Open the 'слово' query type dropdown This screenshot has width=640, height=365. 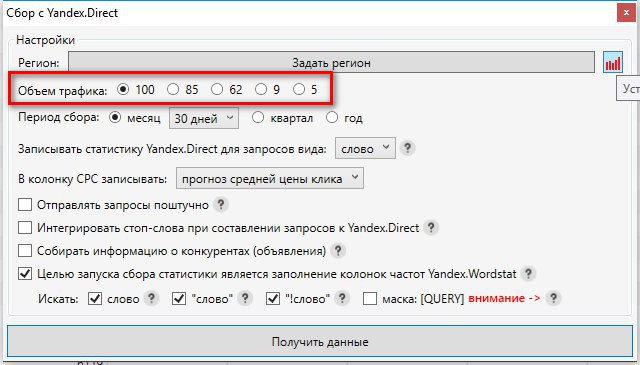pos(365,148)
